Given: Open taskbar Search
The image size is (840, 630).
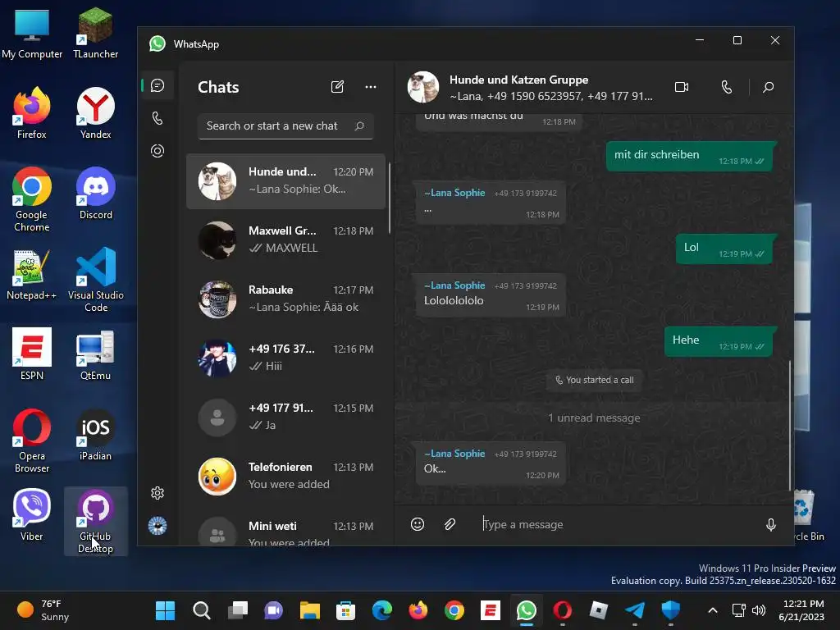Looking at the screenshot, I should tap(202, 610).
